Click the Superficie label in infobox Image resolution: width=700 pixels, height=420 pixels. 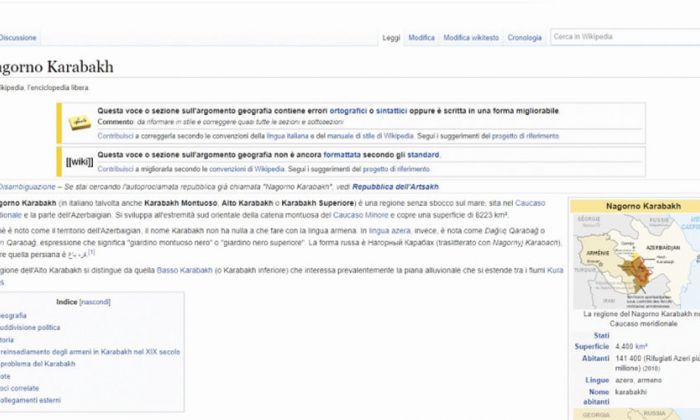592,346
